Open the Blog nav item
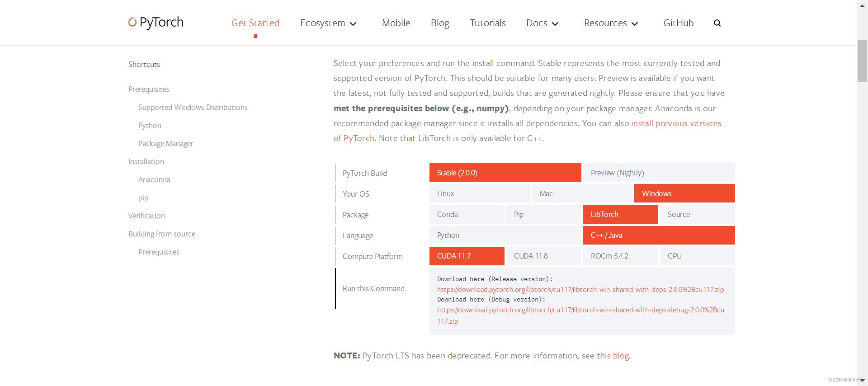The width and height of the screenshot is (868, 386). pos(440,23)
